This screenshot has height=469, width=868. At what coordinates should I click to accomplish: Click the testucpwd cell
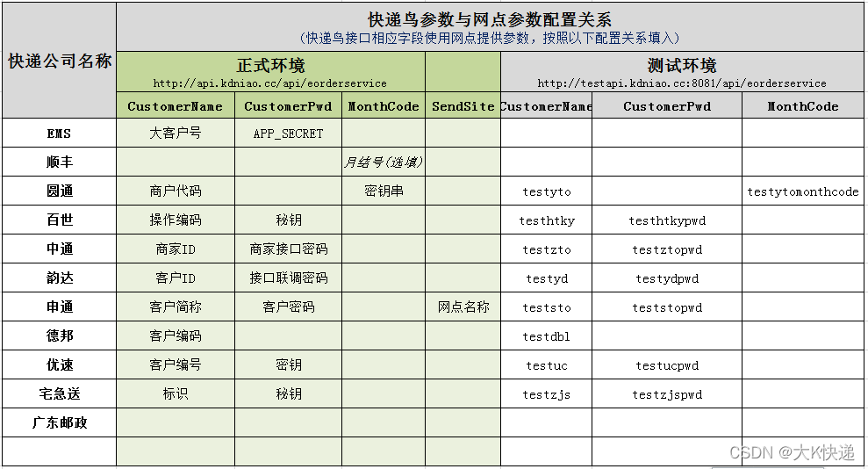click(667, 365)
